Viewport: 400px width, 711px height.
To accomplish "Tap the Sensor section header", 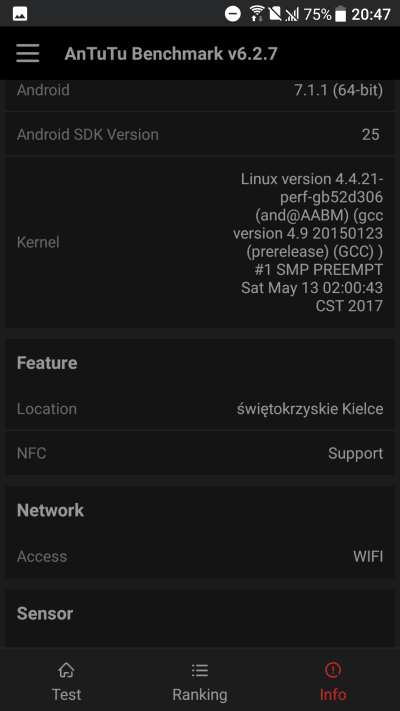I will tap(45, 614).
